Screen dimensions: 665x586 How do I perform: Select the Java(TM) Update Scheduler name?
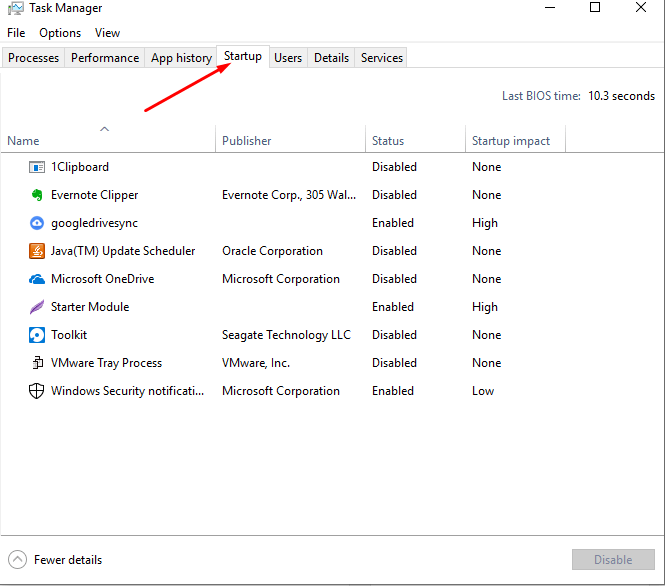(123, 251)
